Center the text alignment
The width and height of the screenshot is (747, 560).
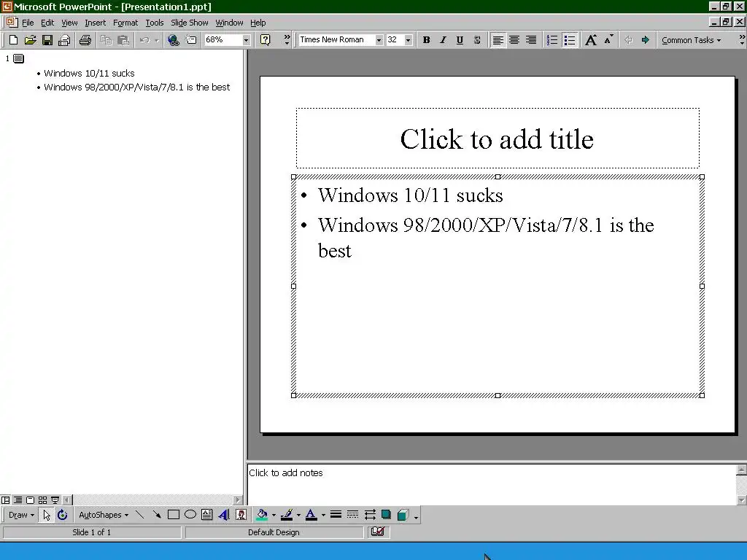514,40
